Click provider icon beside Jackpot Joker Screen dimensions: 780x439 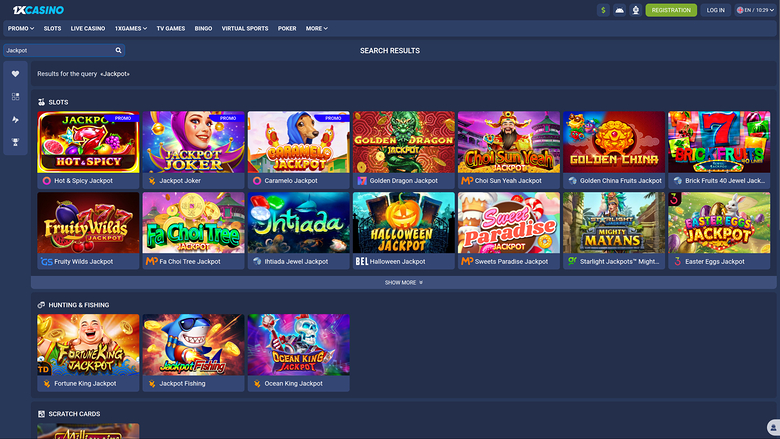point(152,181)
